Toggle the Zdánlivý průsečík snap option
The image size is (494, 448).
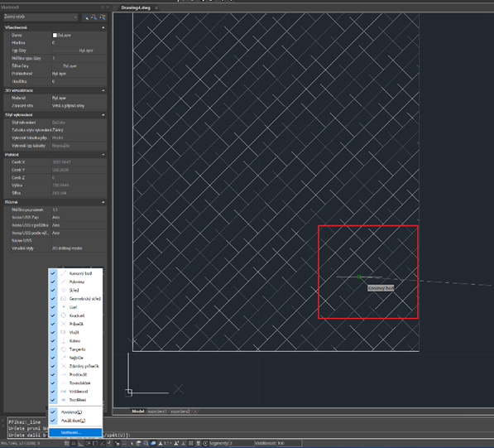[x=75, y=366]
